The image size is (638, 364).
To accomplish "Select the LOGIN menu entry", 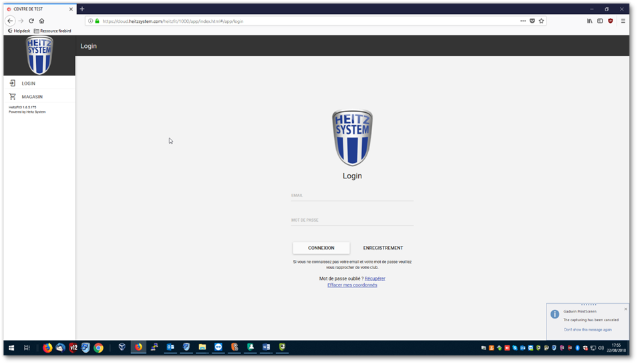I will tap(39, 83).
